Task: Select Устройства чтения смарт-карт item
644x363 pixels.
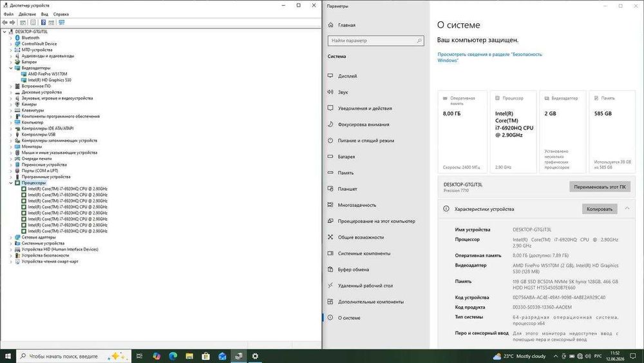Action: tap(50, 262)
